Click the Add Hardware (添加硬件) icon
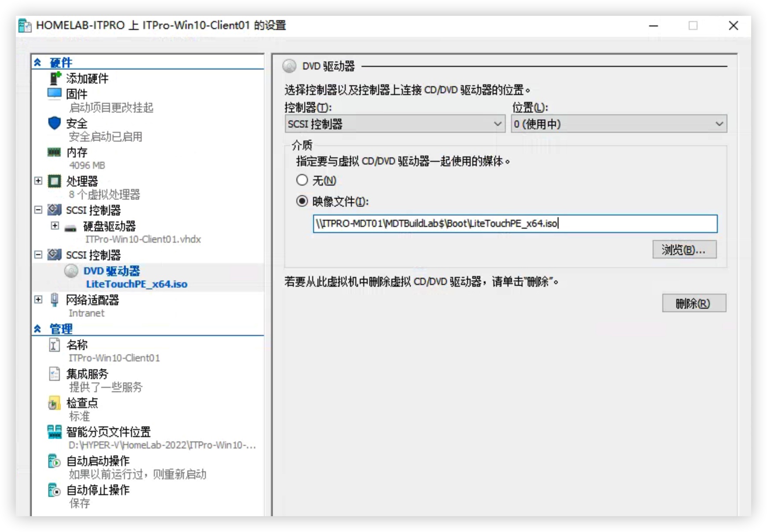The width and height of the screenshot is (767, 532). click(55, 78)
